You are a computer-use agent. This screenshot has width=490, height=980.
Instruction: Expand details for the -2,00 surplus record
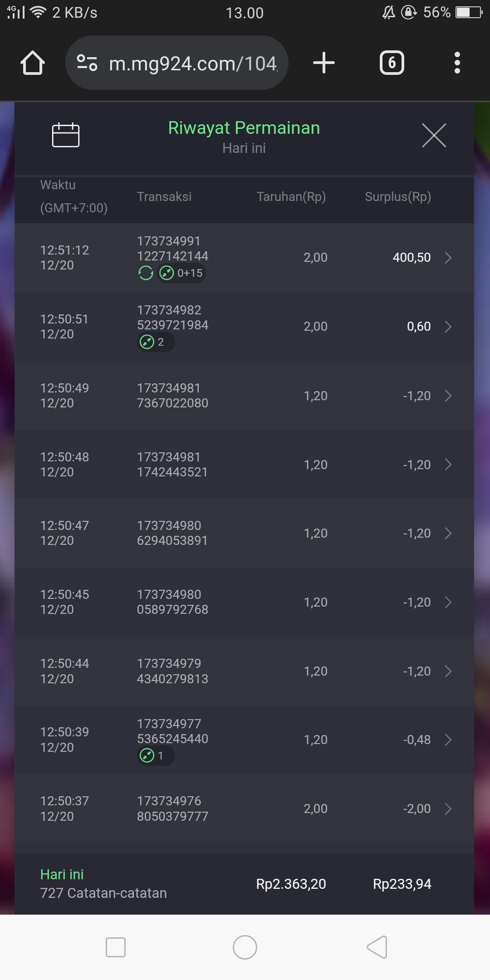click(x=448, y=809)
